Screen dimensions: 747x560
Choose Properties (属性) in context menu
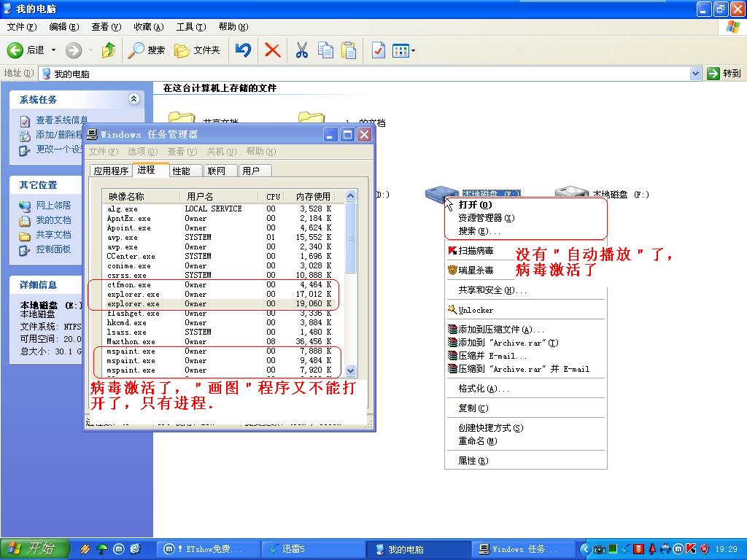click(x=525, y=461)
